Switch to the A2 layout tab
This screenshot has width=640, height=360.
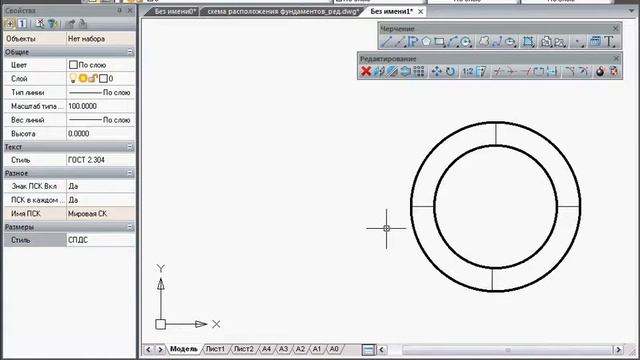point(300,349)
